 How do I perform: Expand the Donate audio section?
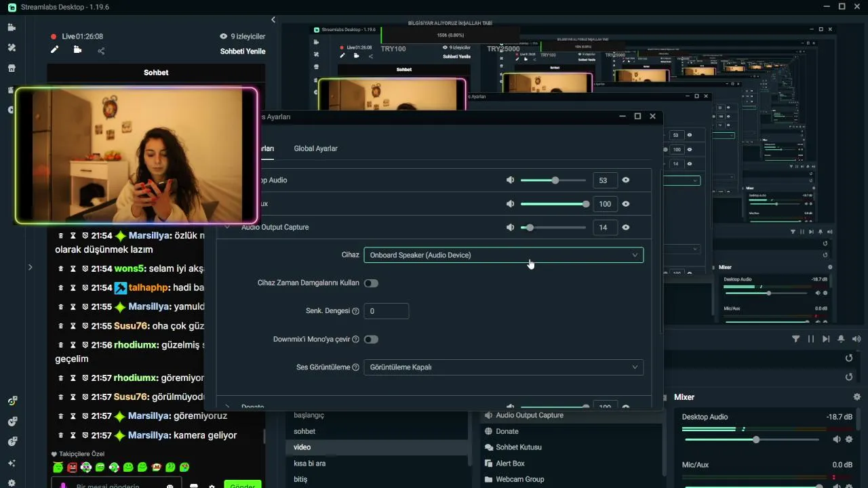227,407
